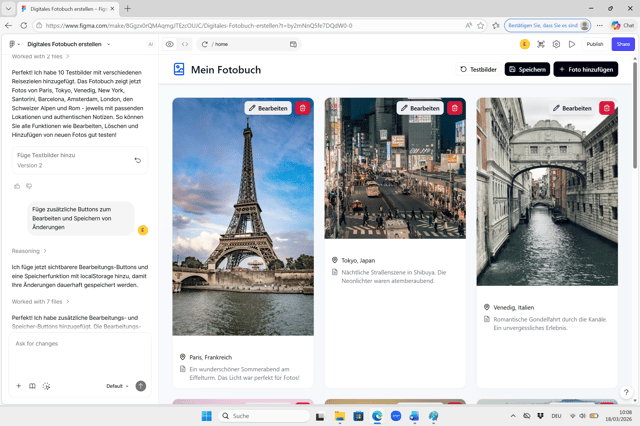This screenshot has width=640, height=426.
Task: Send the prompt with the arrow button
Action: coord(141,386)
